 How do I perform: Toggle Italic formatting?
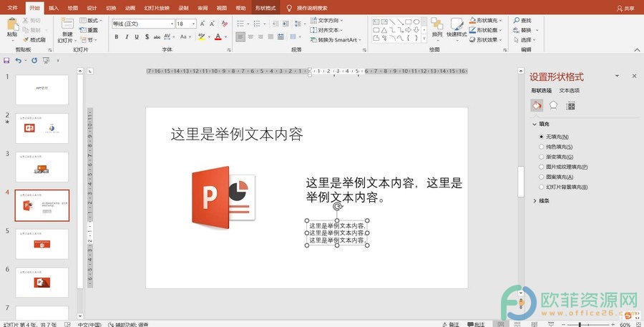pos(127,37)
